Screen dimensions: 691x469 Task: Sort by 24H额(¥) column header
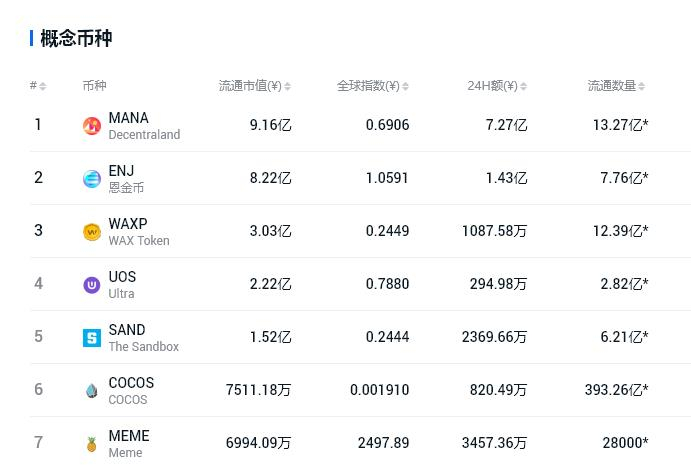click(x=496, y=86)
